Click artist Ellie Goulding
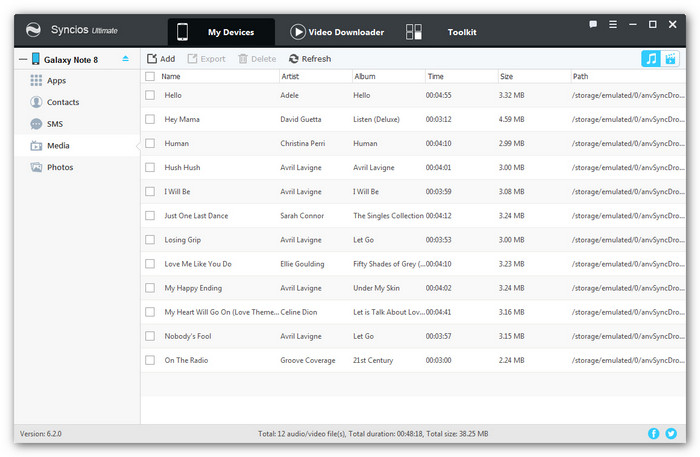700x457 pixels. click(x=302, y=264)
